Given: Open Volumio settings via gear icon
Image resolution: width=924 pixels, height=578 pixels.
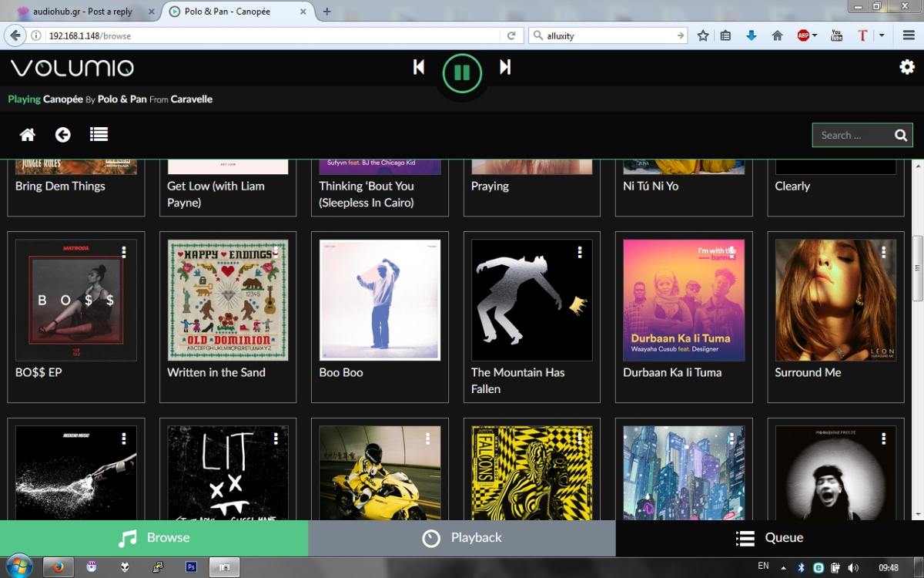Looking at the screenshot, I should pos(907,67).
